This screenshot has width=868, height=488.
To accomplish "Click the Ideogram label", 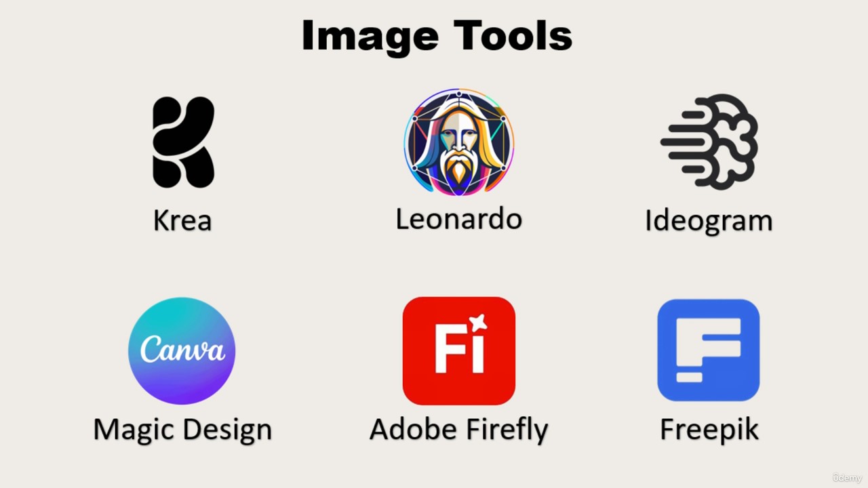I will click(709, 222).
